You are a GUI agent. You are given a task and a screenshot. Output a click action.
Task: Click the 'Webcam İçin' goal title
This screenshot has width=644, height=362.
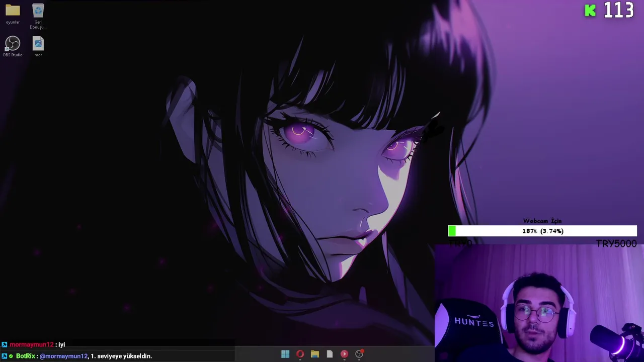click(x=542, y=221)
